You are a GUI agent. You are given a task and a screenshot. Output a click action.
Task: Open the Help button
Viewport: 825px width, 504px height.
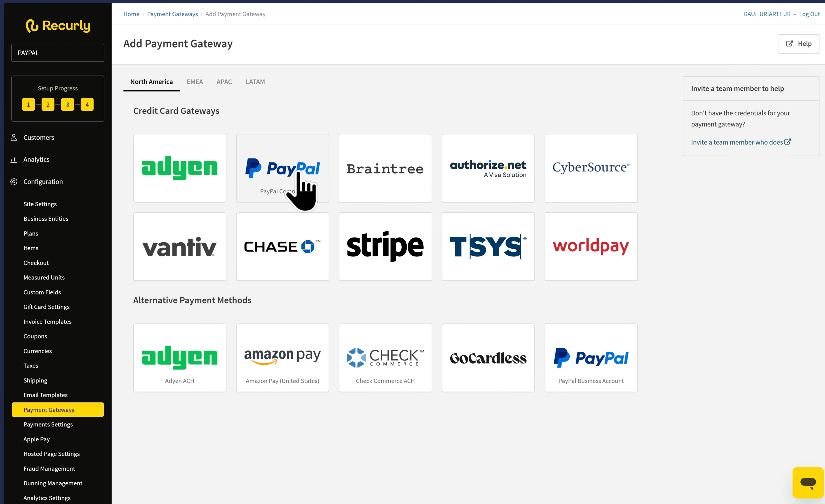coord(798,44)
